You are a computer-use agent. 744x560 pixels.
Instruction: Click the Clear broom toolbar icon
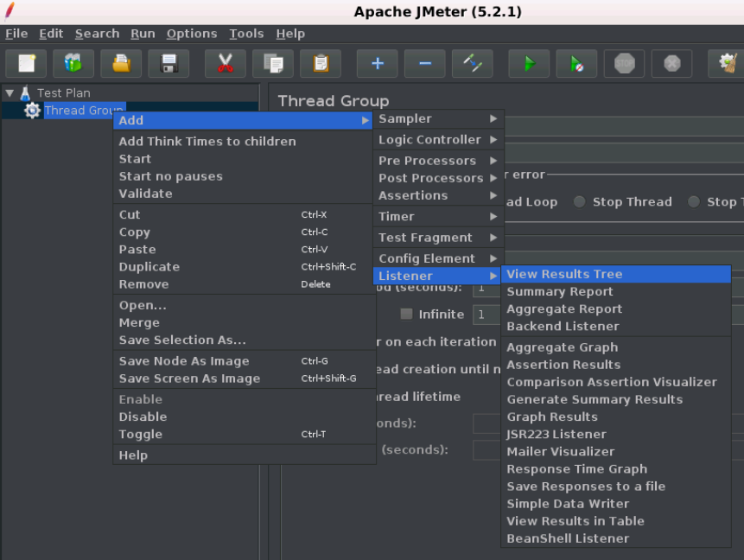click(727, 63)
